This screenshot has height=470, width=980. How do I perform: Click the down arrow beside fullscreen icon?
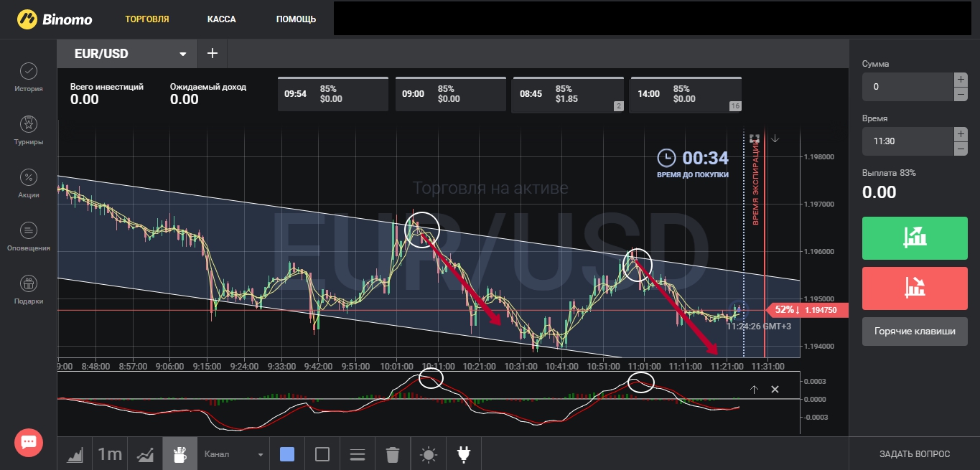pos(775,138)
